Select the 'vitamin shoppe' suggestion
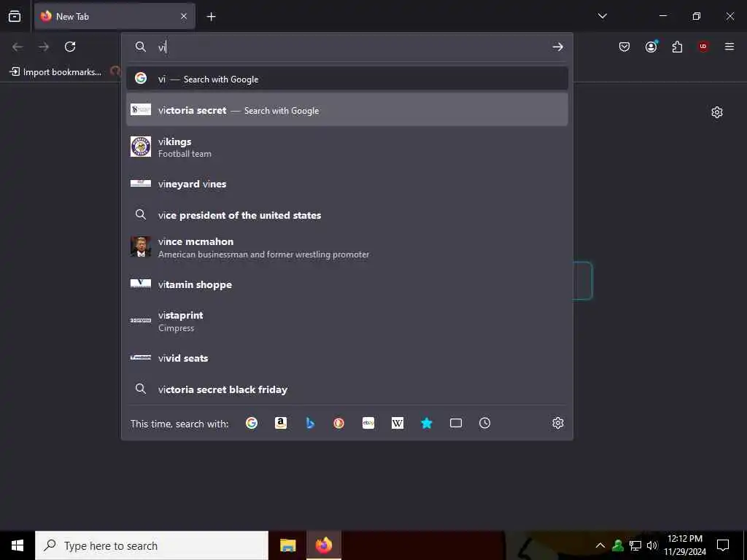 coord(347,284)
